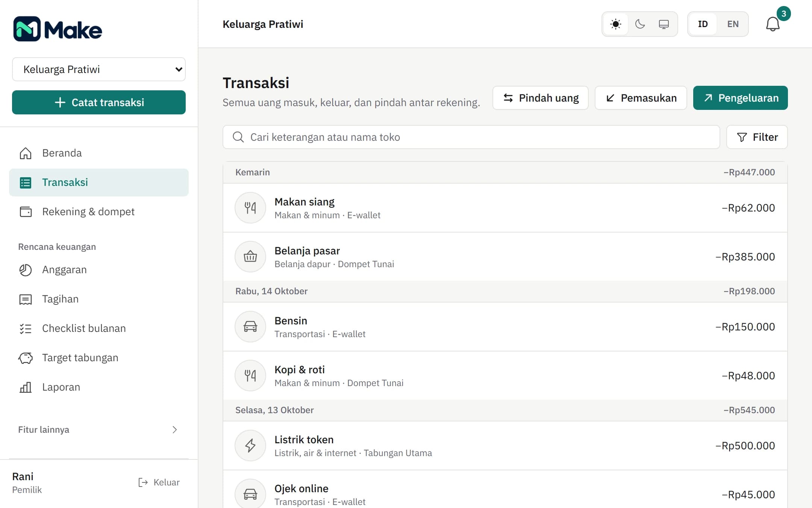This screenshot has height=508, width=812.
Task: Open Checklist bulanan
Action: (x=99, y=329)
